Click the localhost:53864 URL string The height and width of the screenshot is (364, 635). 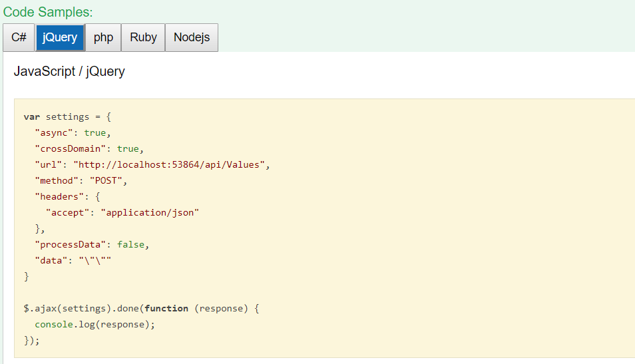170,164
